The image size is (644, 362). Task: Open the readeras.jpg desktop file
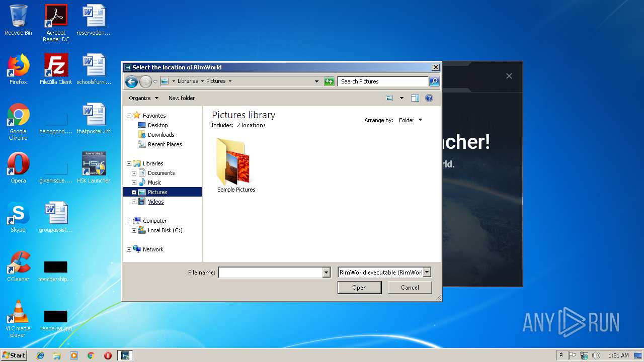56,321
